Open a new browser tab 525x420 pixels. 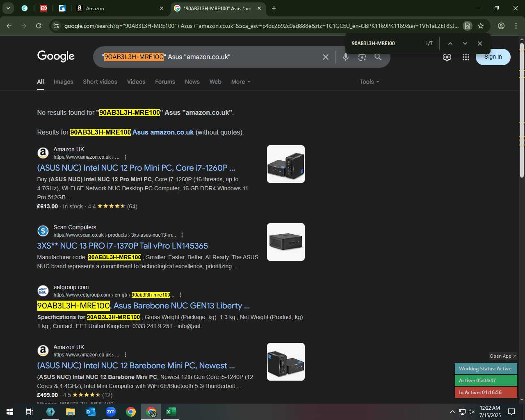(x=274, y=8)
